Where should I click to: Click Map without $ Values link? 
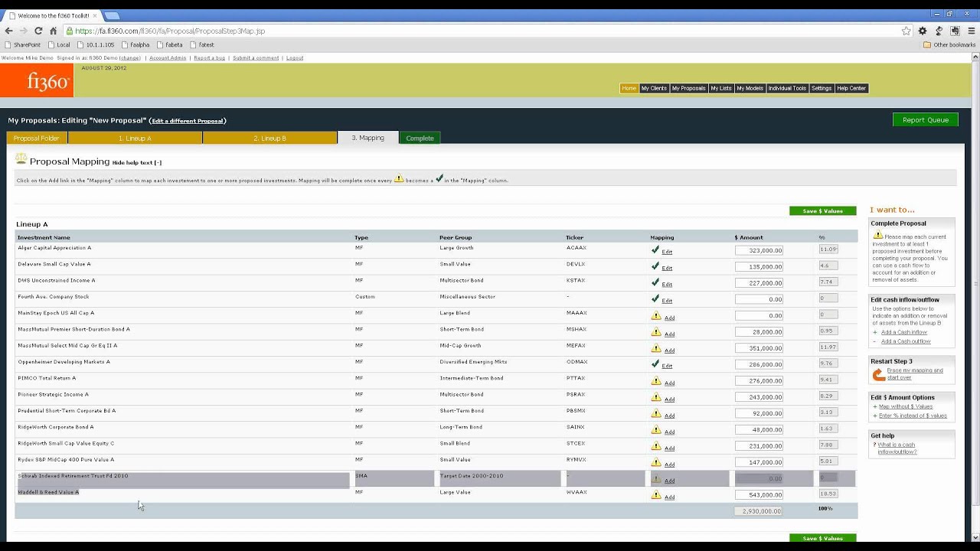906,406
